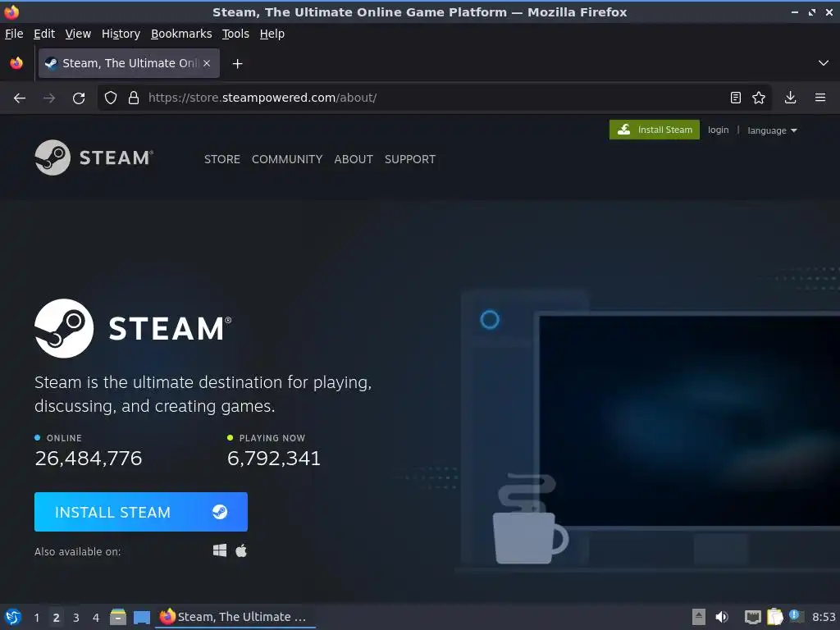Image resolution: width=840 pixels, height=630 pixels.
Task: Open the Help menu
Action: tap(272, 34)
